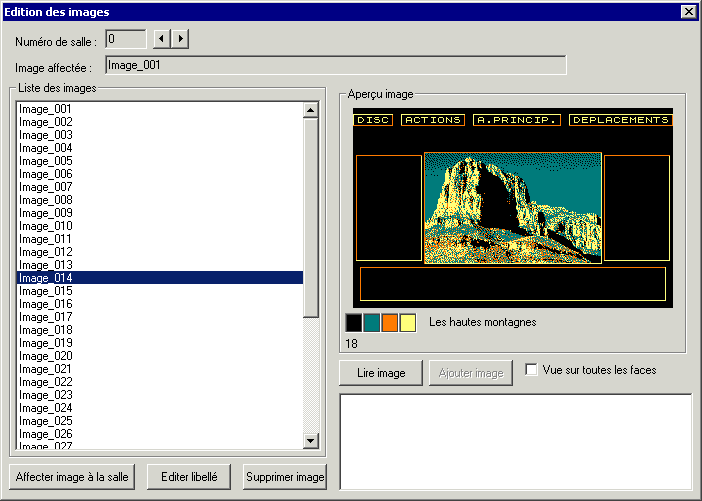
Task: Select Image_005 in the list
Action: [160, 161]
